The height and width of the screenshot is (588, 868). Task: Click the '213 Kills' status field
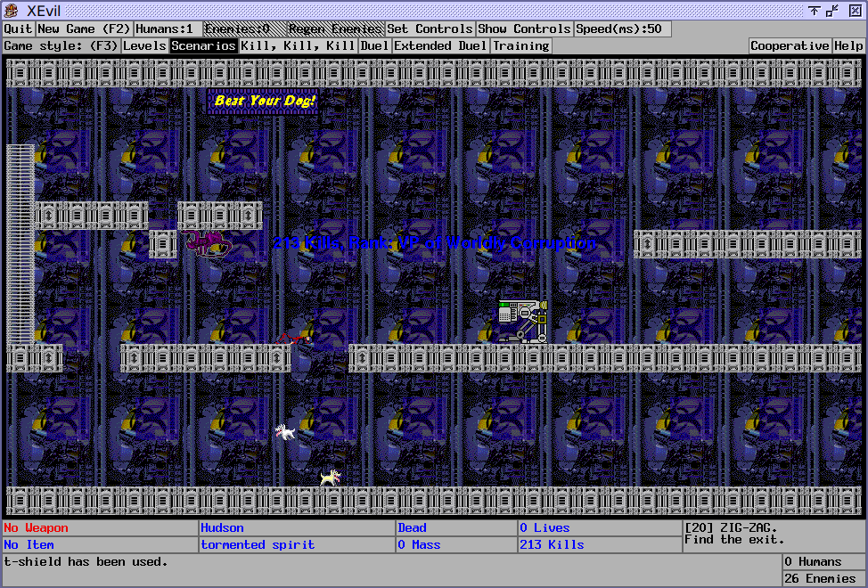point(552,545)
